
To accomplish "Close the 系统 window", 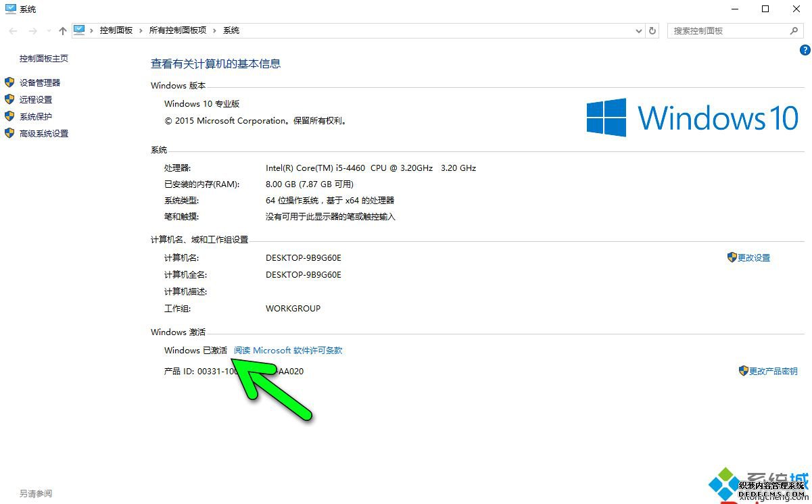I will point(796,9).
